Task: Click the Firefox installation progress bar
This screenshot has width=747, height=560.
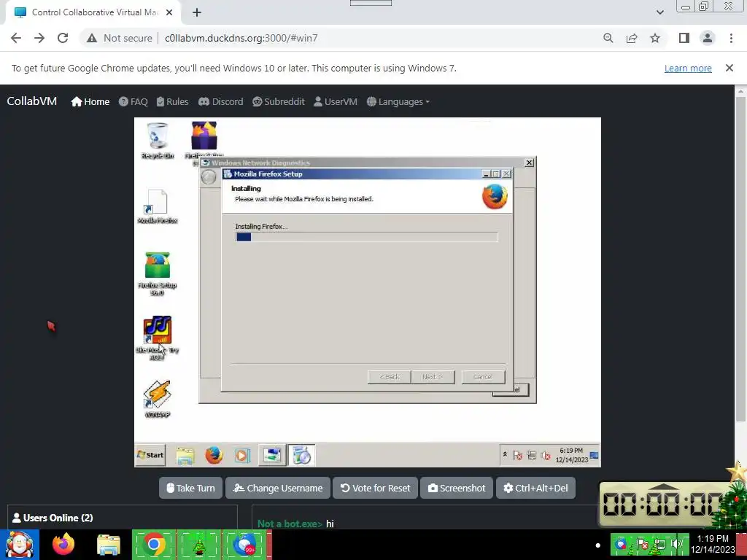Action: coord(366,237)
